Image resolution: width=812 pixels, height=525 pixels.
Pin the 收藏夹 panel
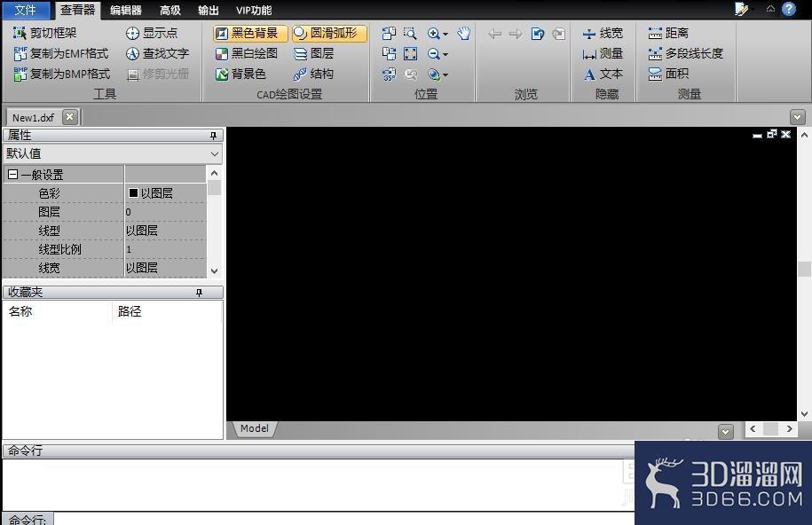(x=199, y=293)
